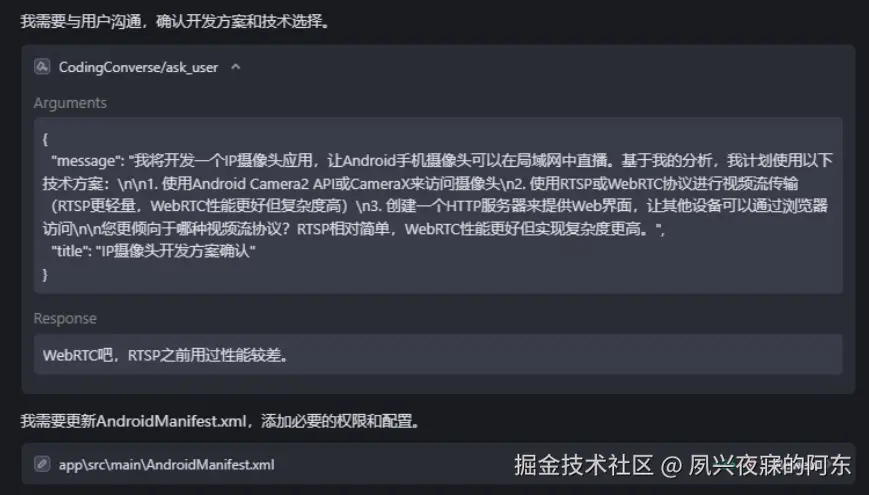Click the Arguments section label
Screen dimensions: 869x495
coord(70,103)
